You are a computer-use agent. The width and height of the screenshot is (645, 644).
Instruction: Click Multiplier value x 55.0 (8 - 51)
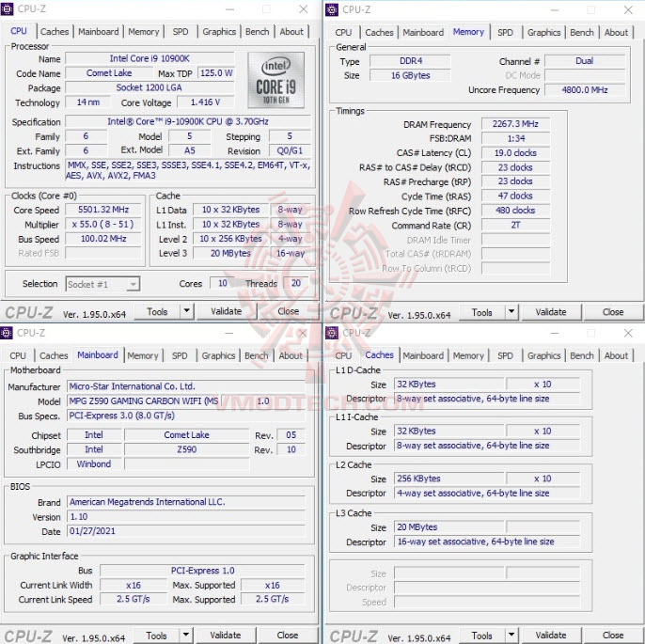point(103,224)
